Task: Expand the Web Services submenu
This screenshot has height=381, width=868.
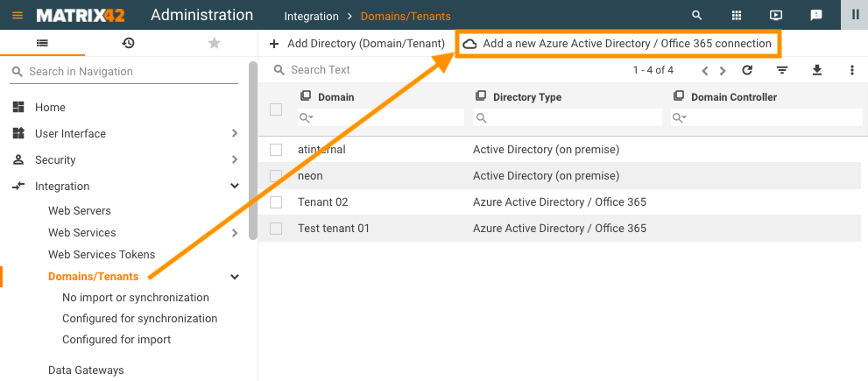Action: pyautogui.click(x=235, y=233)
